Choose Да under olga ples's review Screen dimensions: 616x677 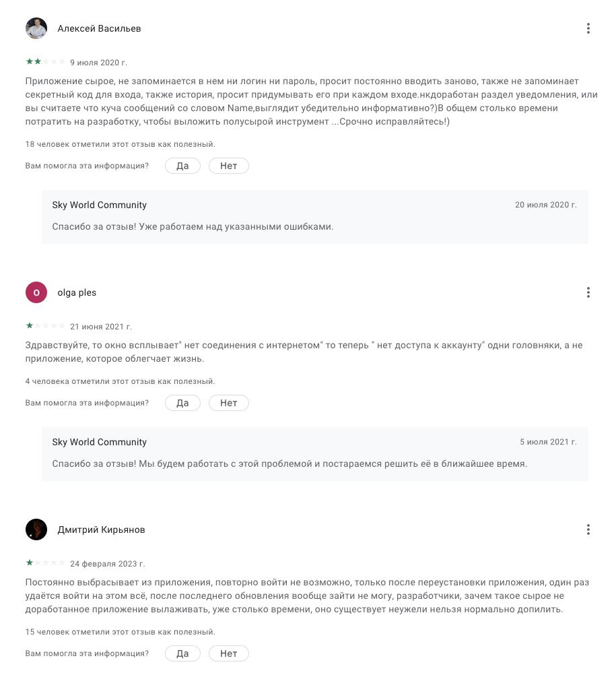click(x=182, y=403)
